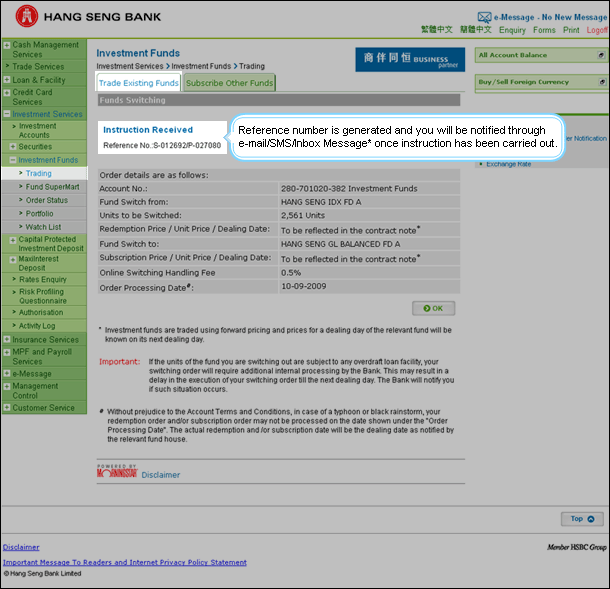Click the HANG SENG IDX FD A value
Viewport: 610px width, 589px height.
tap(321, 202)
